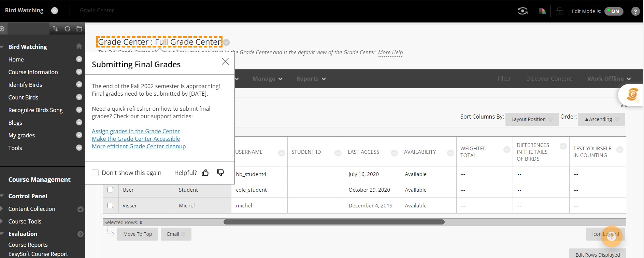
Task: Open Username column options arrow
Action: 282,153
